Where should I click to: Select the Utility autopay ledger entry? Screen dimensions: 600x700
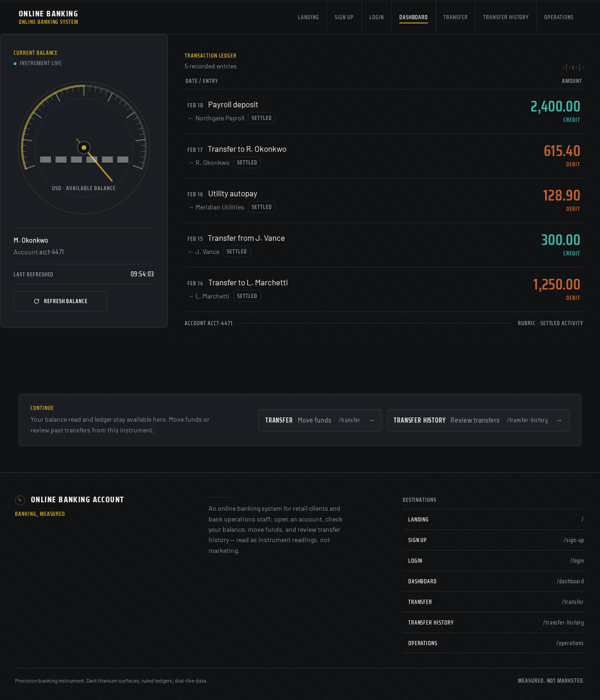tap(384, 201)
